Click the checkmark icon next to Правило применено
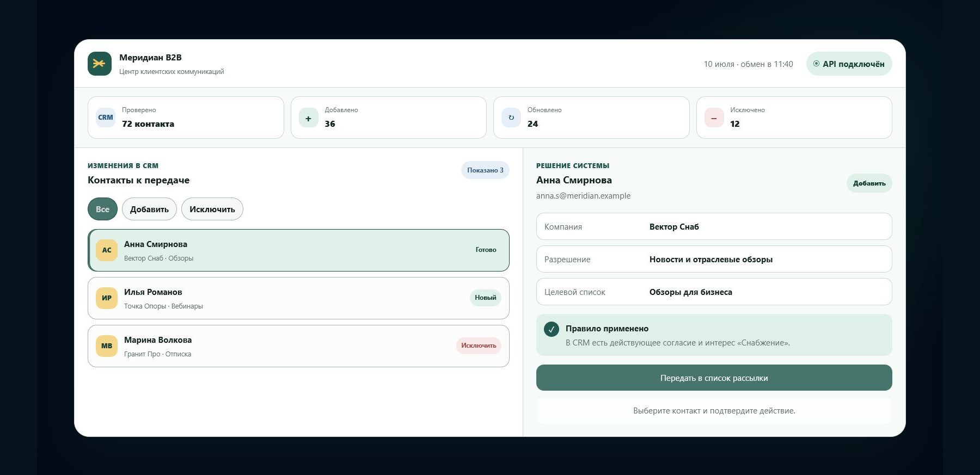The width and height of the screenshot is (980, 475). click(x=552, y=329)
